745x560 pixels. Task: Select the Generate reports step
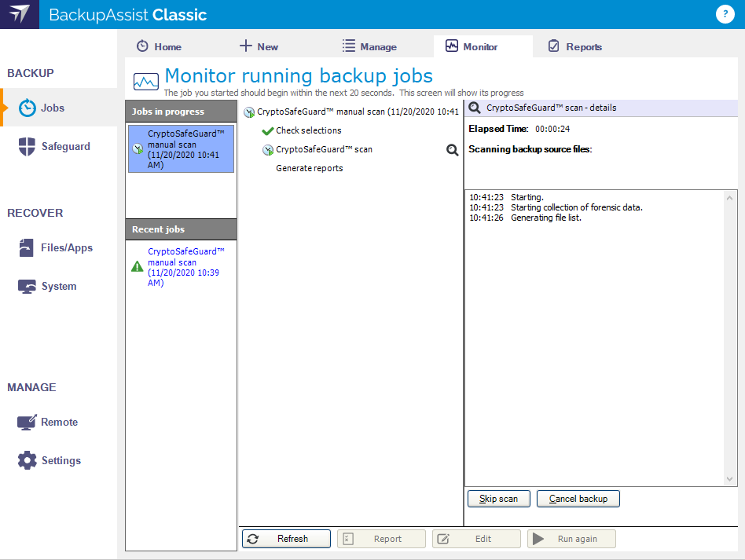(310, 168)
